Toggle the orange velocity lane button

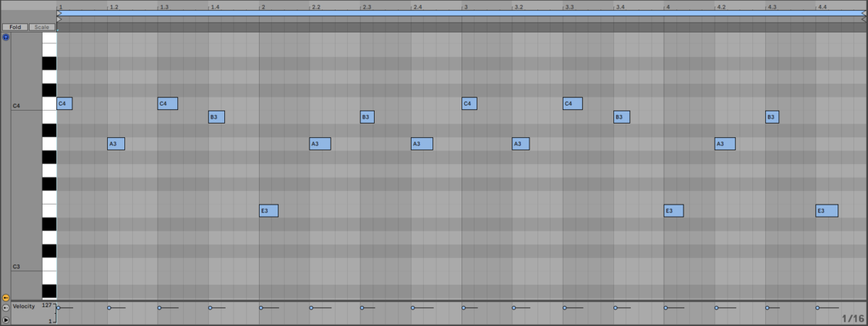coord(6,297)
